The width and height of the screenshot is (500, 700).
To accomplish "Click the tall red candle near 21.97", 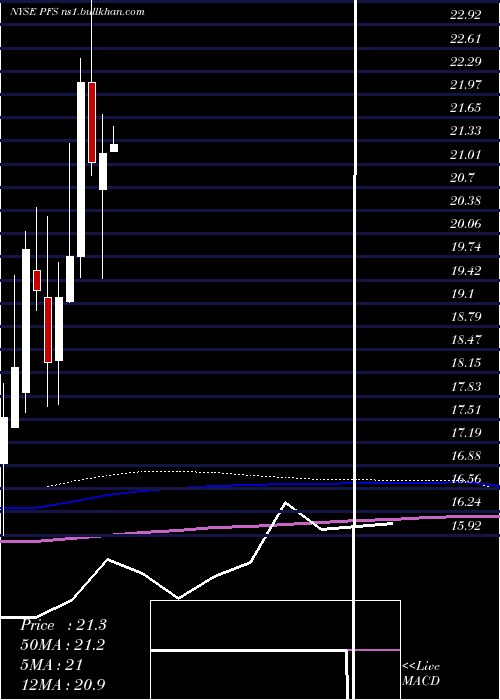I will pyautogui.click(x=92, y=122).
